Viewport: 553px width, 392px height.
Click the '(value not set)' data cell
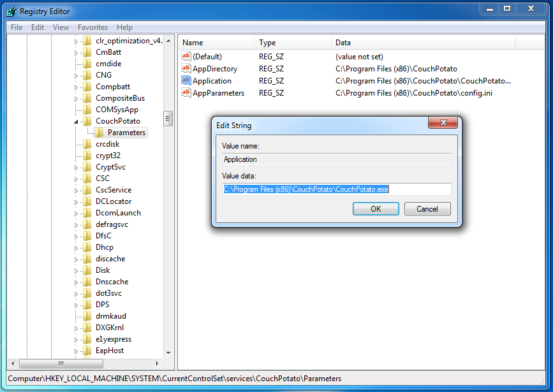click(x=359, y=56)
